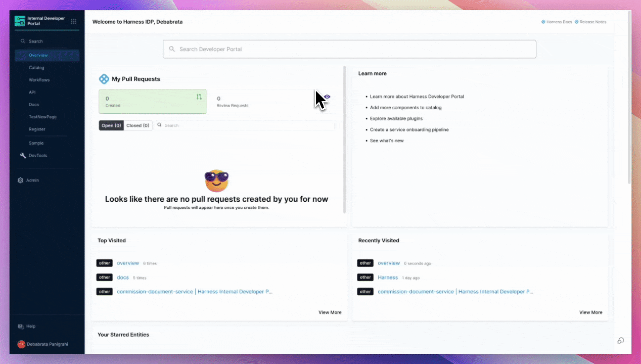Open Catalog in the sidebar
Image resolution: width=641 pixels, height=364 pixels.
pos(36,68)
